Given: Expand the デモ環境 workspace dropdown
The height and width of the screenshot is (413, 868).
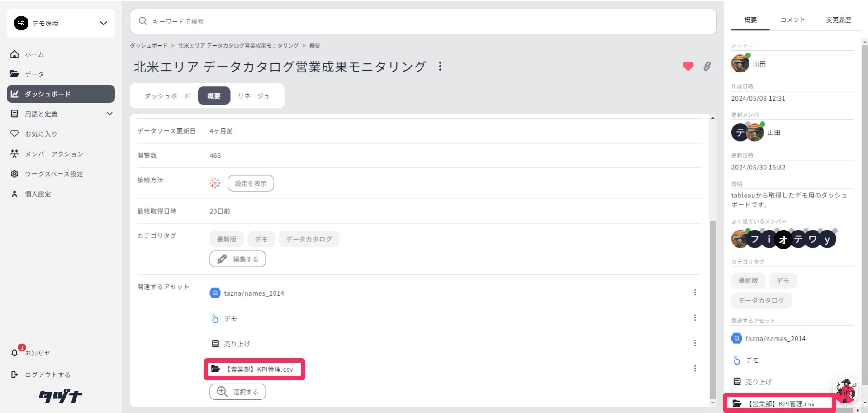Looking at the screenshot, I should click(104, 23).
